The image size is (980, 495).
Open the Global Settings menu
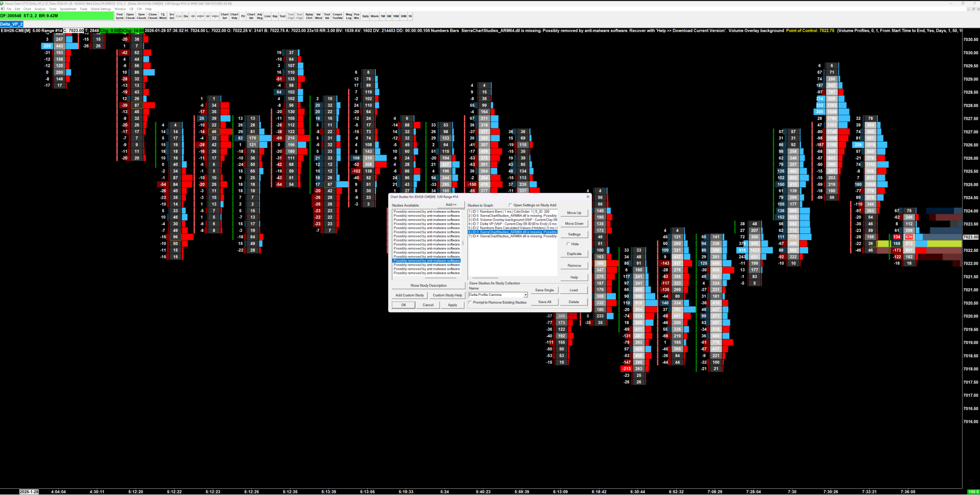(101, 9)
